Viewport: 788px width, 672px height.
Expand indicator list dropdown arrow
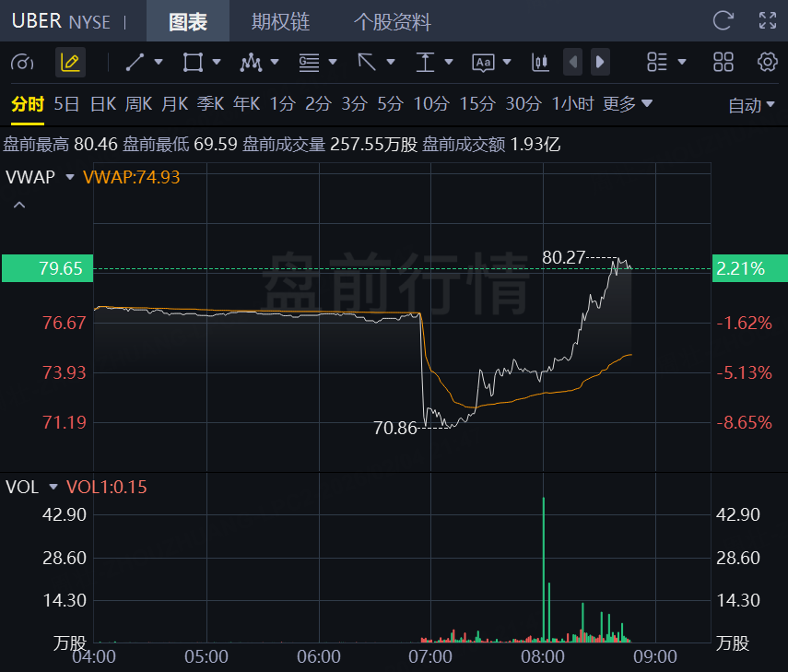pos(682,62)
